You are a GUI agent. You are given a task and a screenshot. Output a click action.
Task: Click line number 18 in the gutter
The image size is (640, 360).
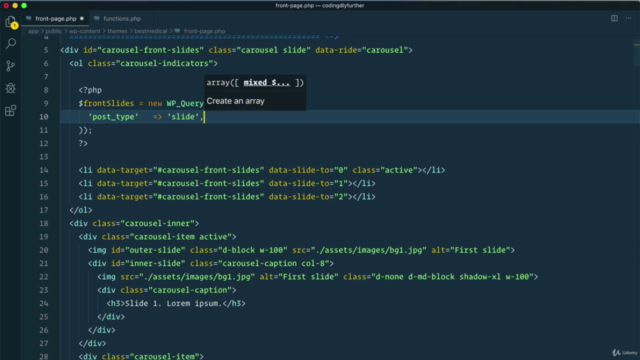pos(44,224)
